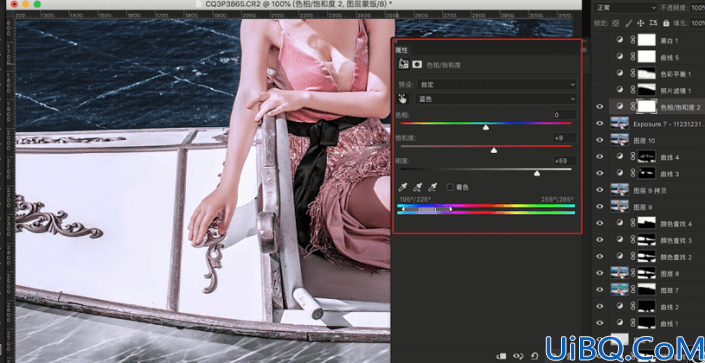Click the green fullscreen window button
Screen dimensions: 705x363
point(37,4)
